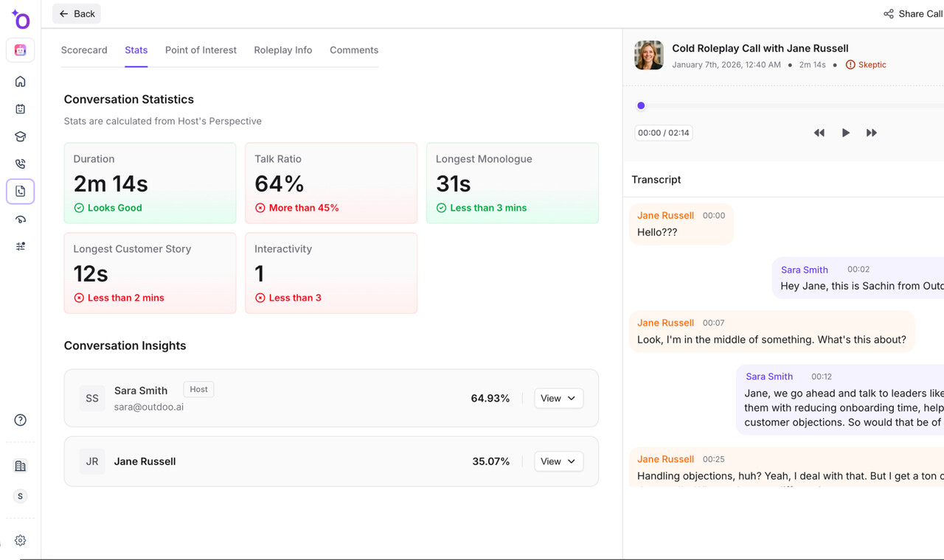
Task: Click the Longest Monologue 31s value
Action: pyautogui.click(x=454, y=183)
